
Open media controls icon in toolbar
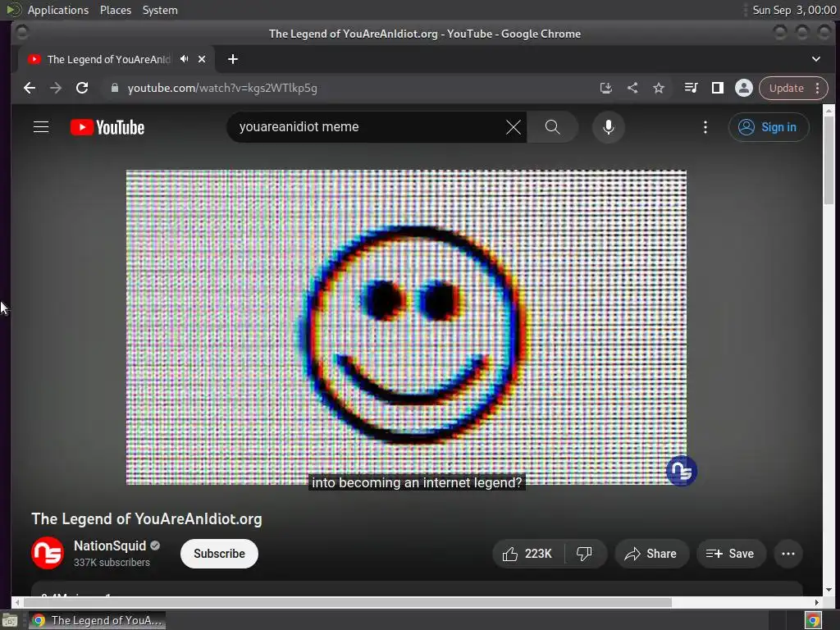click(691, 88)
